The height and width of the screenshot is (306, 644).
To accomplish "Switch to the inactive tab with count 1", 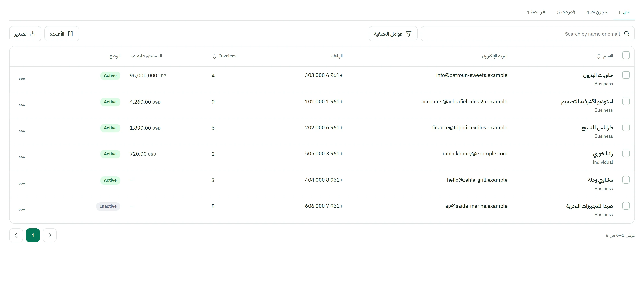I will coord(536,12).
